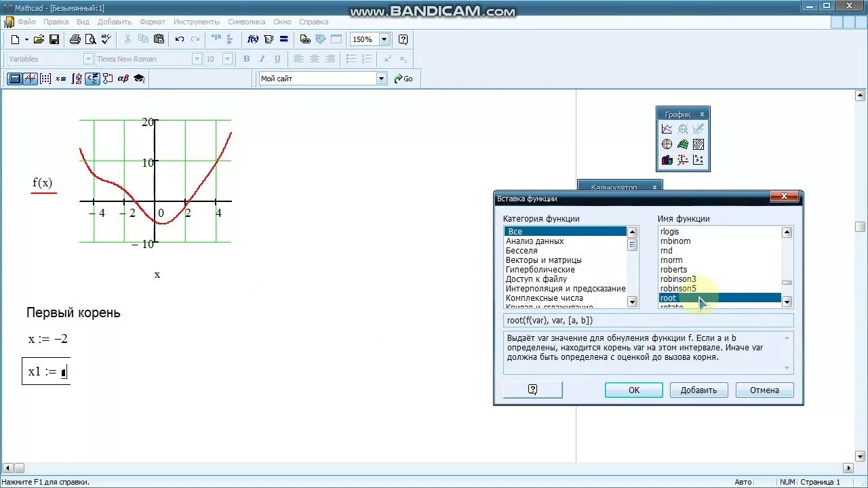Open the Matrix palette
Image resolution: width=868 pixels, height=488 pixels.
(x=45, y=79)
